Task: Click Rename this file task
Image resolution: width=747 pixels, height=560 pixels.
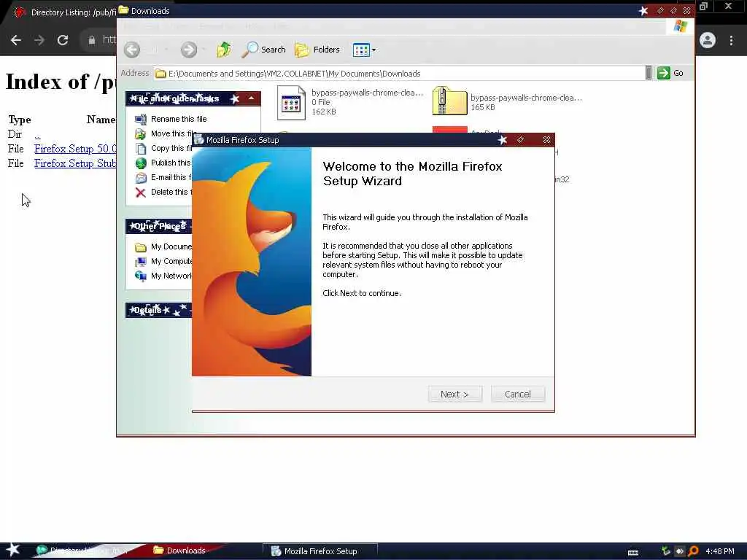Action: pyautogui.click(x=179, y=119)
